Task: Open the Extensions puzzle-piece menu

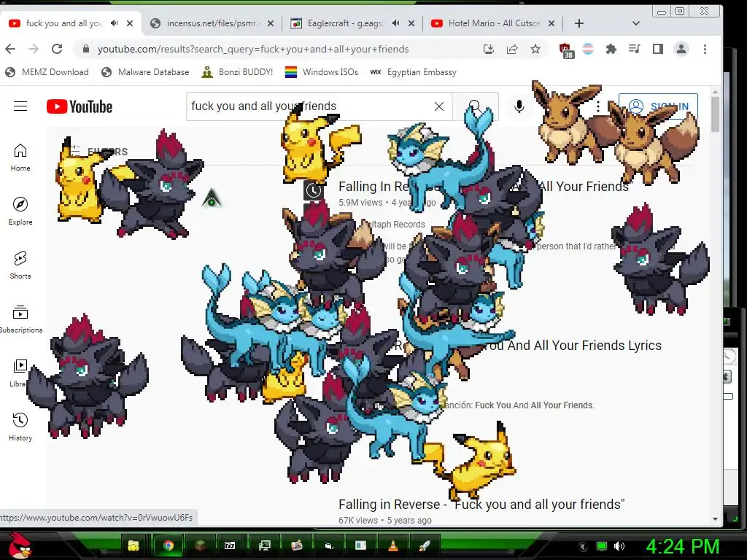Action: pyautogui.click(x=611, y=49)
